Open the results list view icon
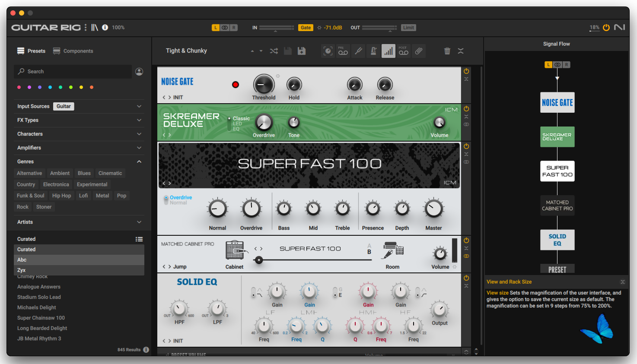637x364 pixels. click(139, 239)
